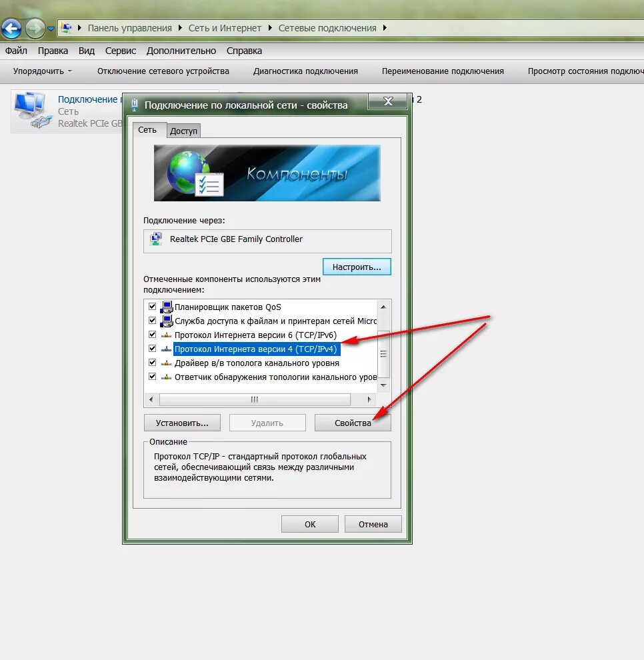Click the file and printer service icon
Viewport: 644px width, 660px height.
pyautogui.click(x=167, y=321)
